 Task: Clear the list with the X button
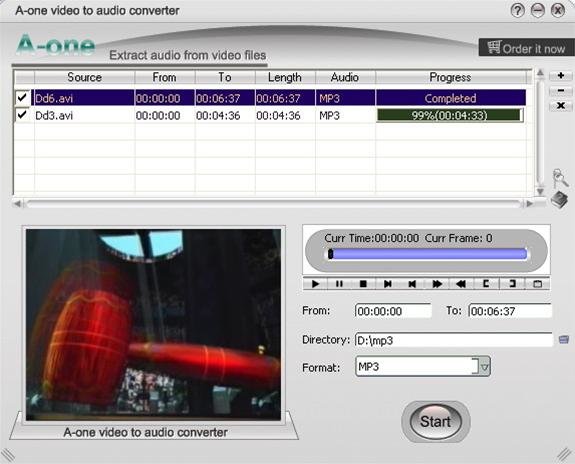[560, 106]
